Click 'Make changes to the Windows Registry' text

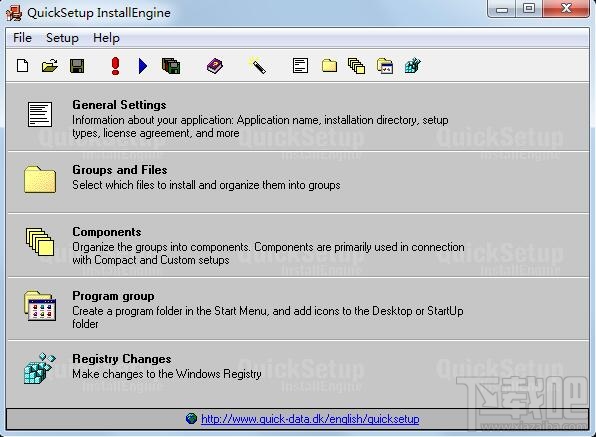pos(167,374)
